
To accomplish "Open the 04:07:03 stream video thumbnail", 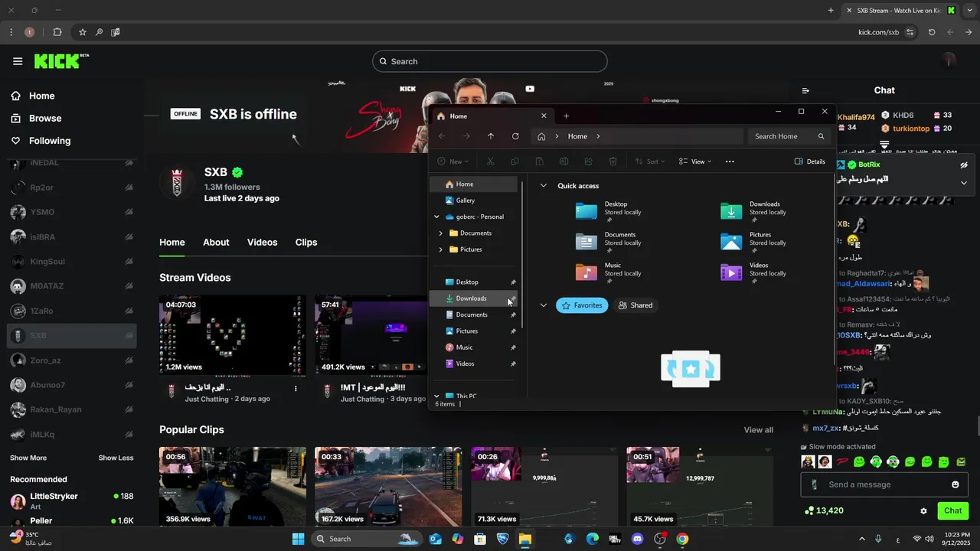I will click(233, 335).
